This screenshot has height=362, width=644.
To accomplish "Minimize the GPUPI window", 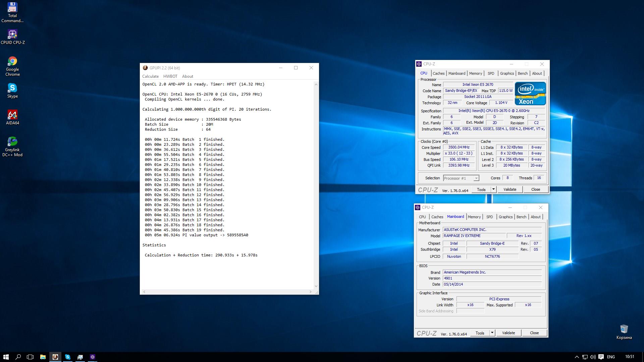I will [x=281, y=68].
